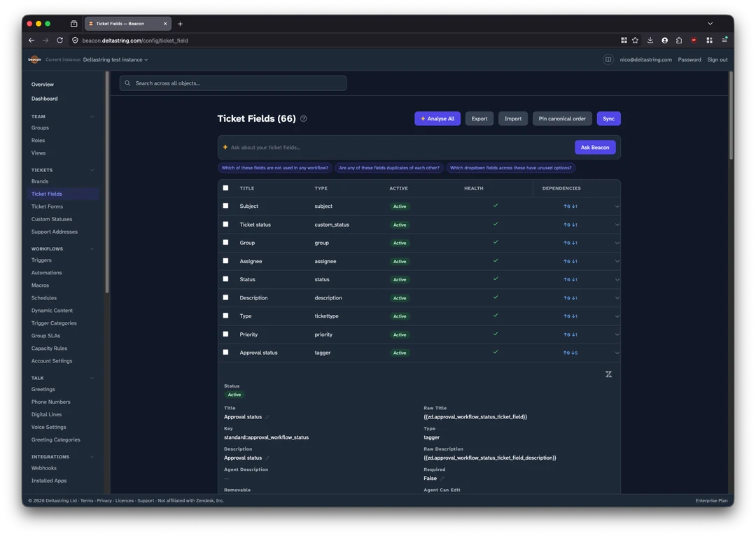Click the site security shield icon

pyautogui.click(x=75, y=41)
